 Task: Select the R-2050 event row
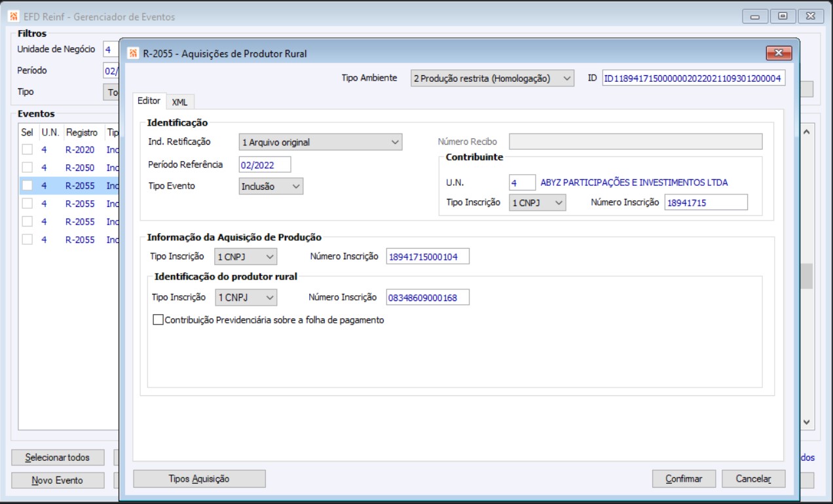pyautogui.click(x=69, y=168)
